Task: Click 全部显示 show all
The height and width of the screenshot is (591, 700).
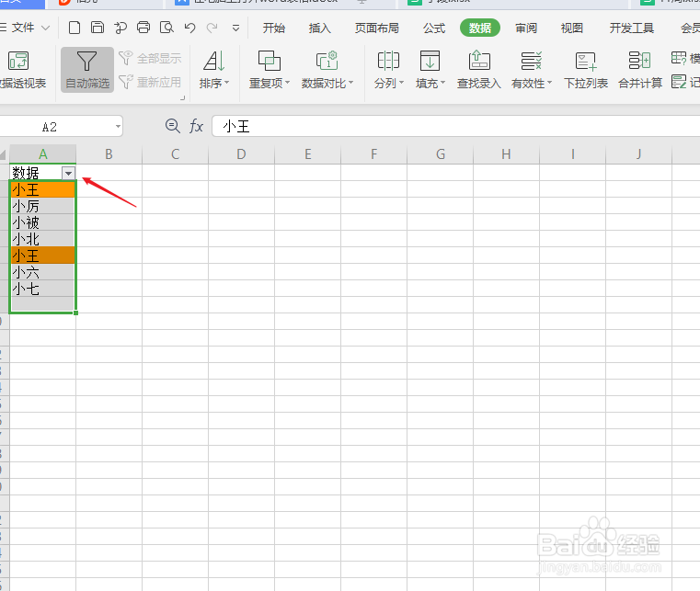Action: tap(151, 59)
